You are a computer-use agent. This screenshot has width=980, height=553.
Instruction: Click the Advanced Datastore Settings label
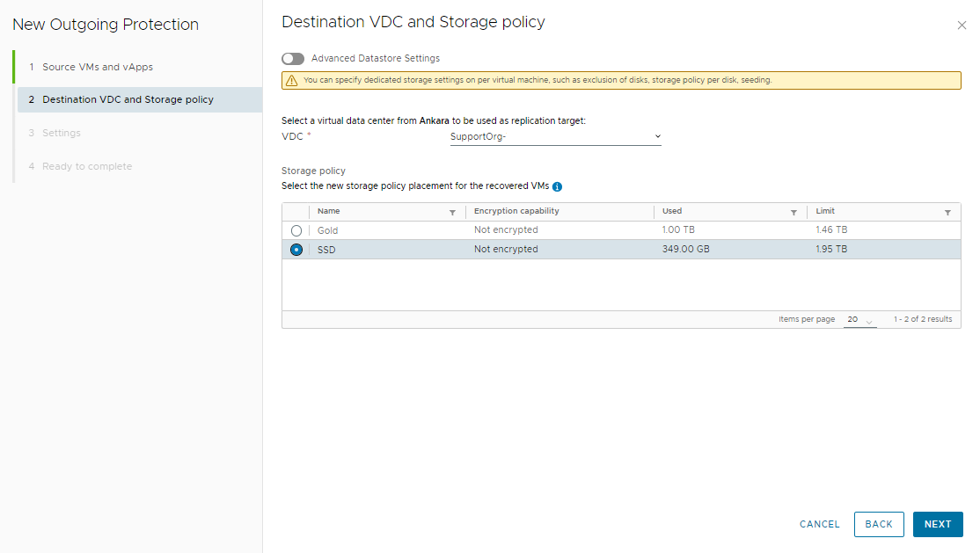376,58
